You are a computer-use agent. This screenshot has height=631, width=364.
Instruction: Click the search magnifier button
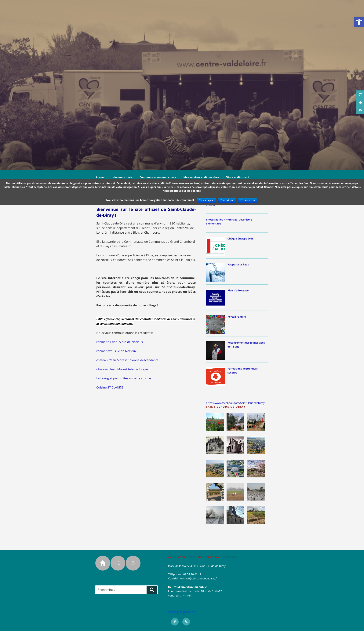152,590
